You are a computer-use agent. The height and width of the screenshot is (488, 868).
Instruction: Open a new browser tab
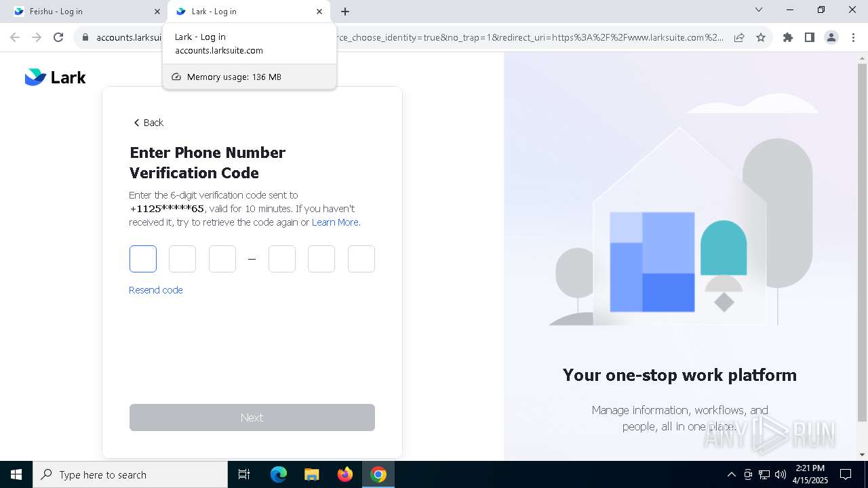pos(345,12)
